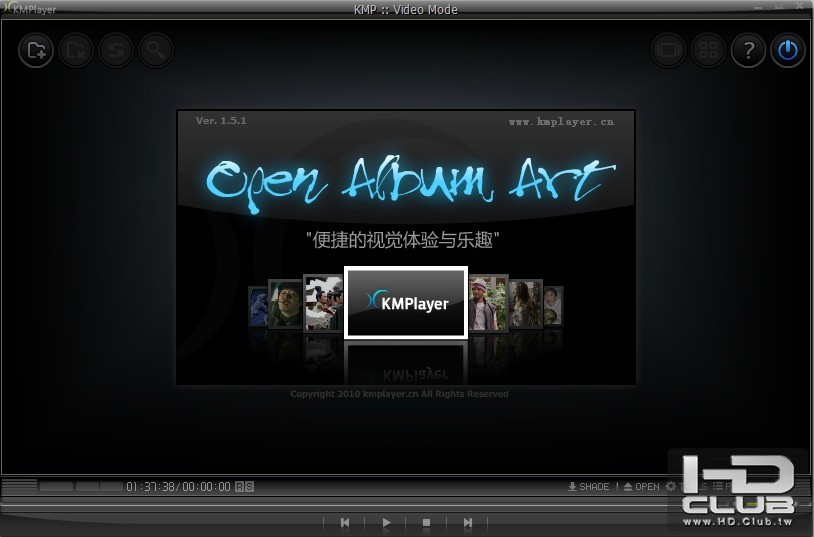Stop playback with the stop button

click(426, 522)
